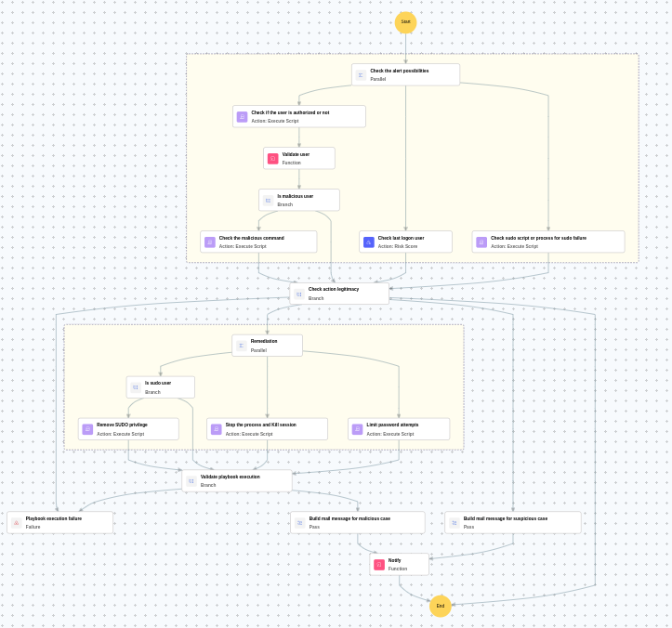Click 'Function' subtitle under Notify
The width and height of the screenshot is (672, 628).
click(x=398, y=569)
